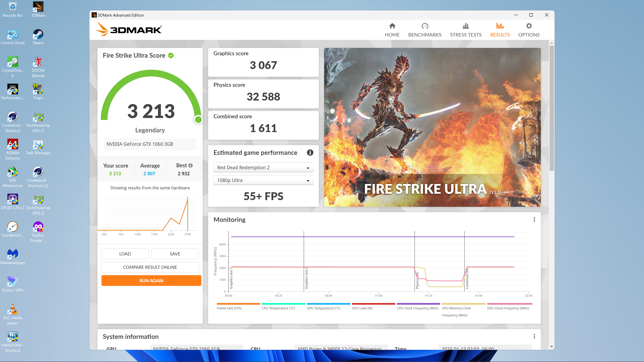The image size is (644, 362).
Task: Toggle the CPU Clock Frequency legend series
Action: (418, 307)
